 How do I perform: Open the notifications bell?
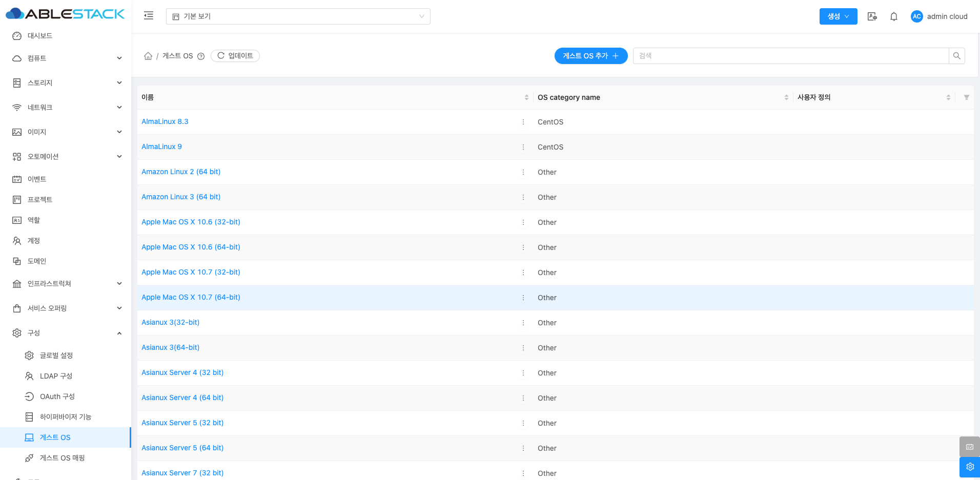[x=894, y=16]
